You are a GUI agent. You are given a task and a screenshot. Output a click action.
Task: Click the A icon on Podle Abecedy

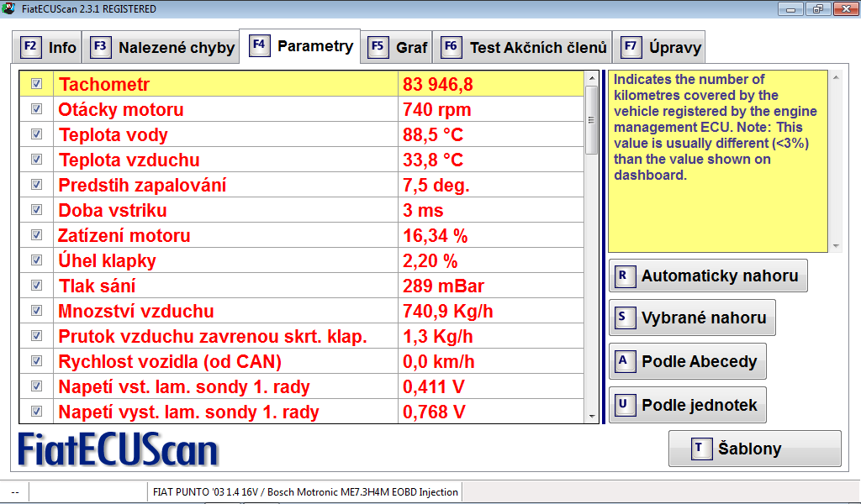(x=623, y=361)
